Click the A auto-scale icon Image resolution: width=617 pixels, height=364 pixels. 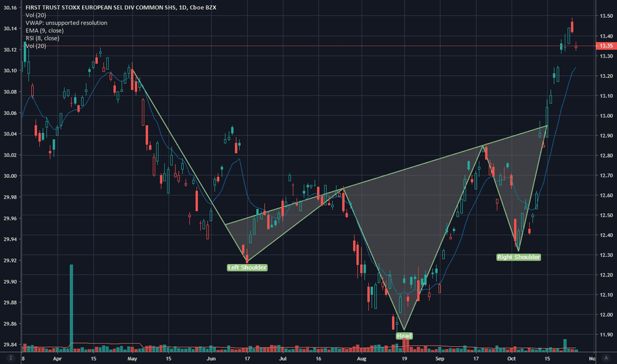click(606, 357)
